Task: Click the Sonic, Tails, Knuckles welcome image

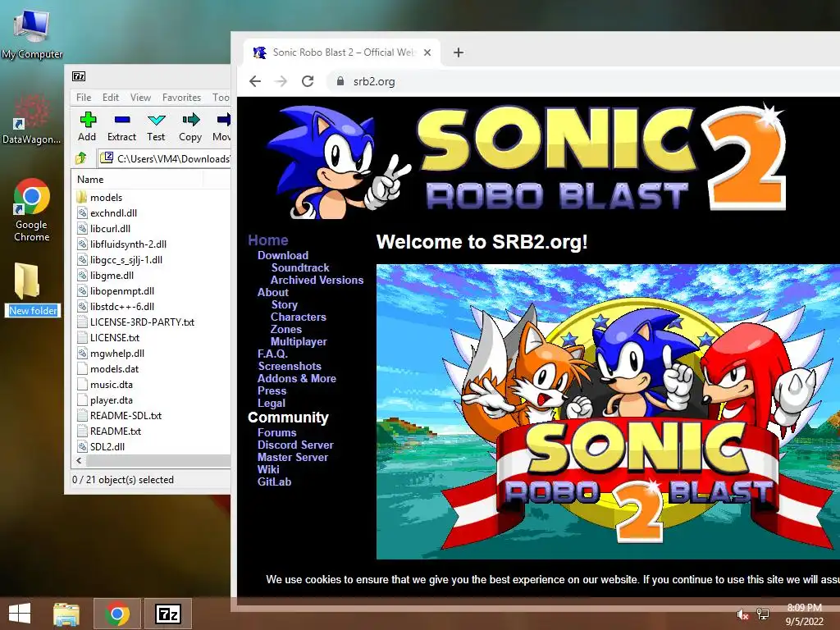Action: point(608,412)
